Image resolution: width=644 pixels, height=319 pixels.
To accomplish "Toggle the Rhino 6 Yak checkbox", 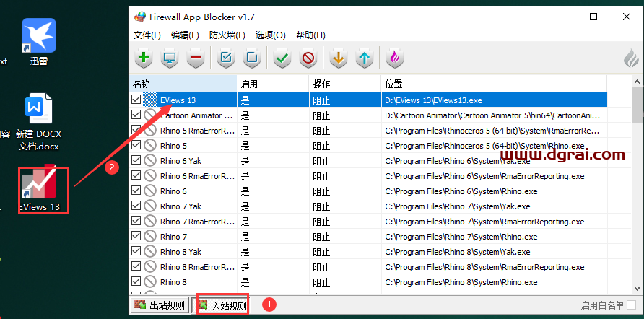I will coord(136,160).
